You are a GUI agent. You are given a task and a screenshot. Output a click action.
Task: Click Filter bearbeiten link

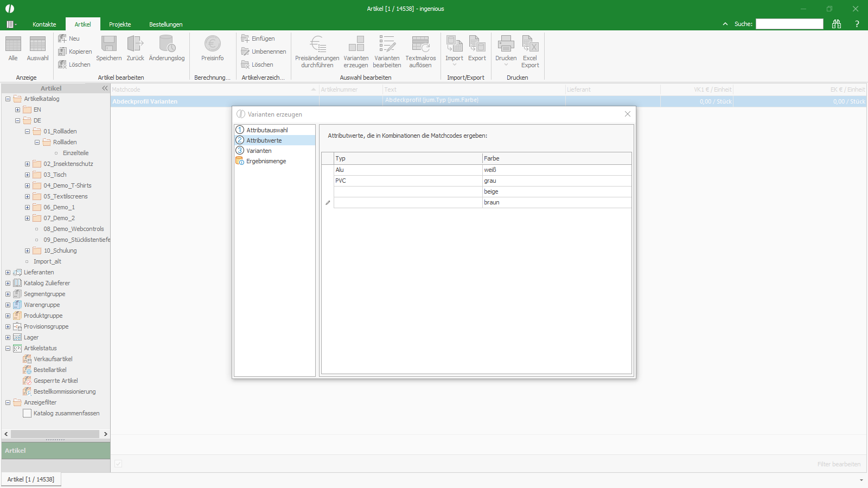point(839,464)
